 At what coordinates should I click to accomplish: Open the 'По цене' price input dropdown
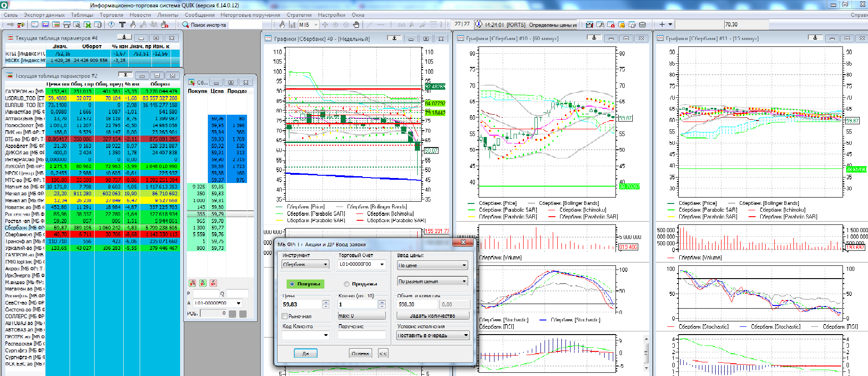click(x=432, y=265)
